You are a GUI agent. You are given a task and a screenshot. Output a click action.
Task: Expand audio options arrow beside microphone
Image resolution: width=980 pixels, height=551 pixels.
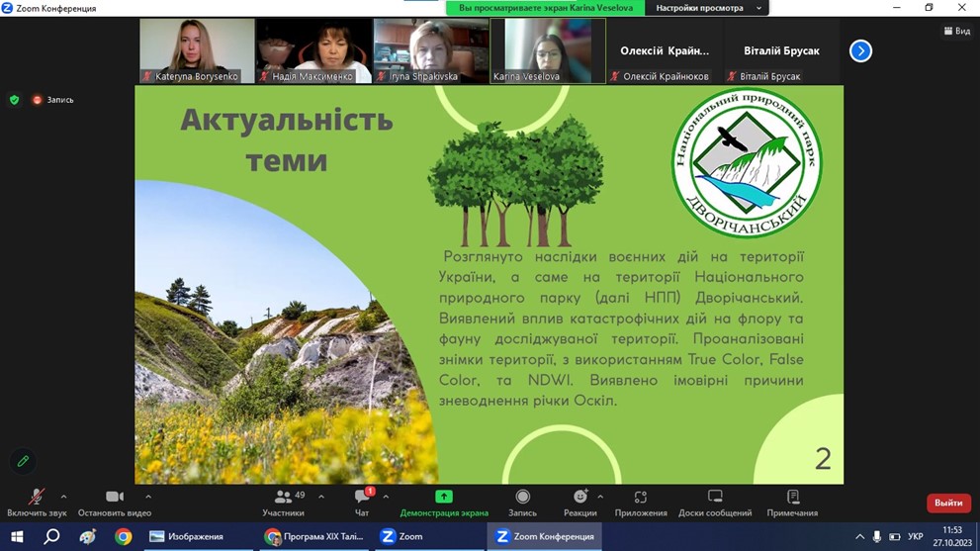pos(64,497)
